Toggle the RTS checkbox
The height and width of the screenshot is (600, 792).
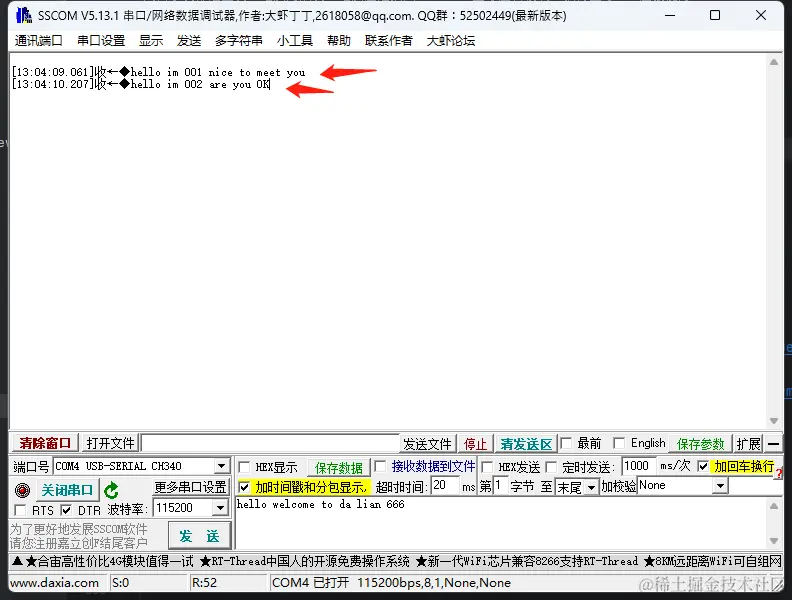click(20, 510)
